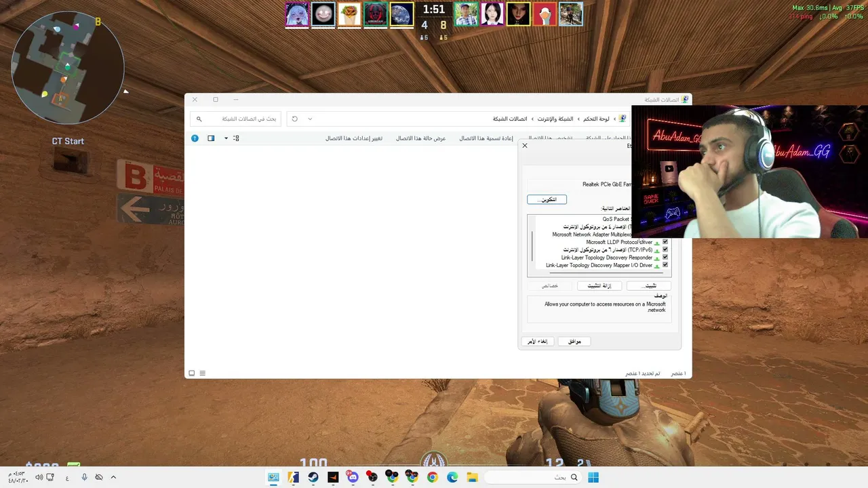This screenshot has width=868, height=488.
Task: Click the volume speaker icon in system tray
Action: point(39,477)
